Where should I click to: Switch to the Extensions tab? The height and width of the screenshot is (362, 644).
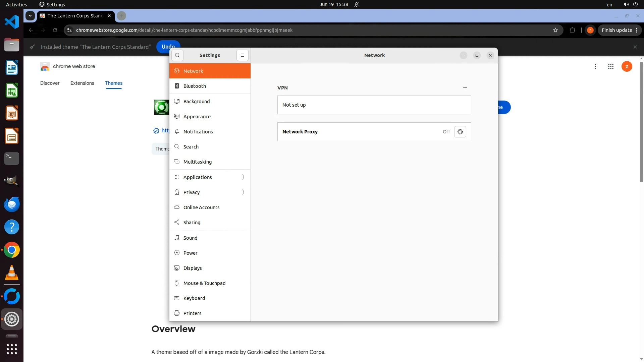pyautogui.click(x=82, y=83)
